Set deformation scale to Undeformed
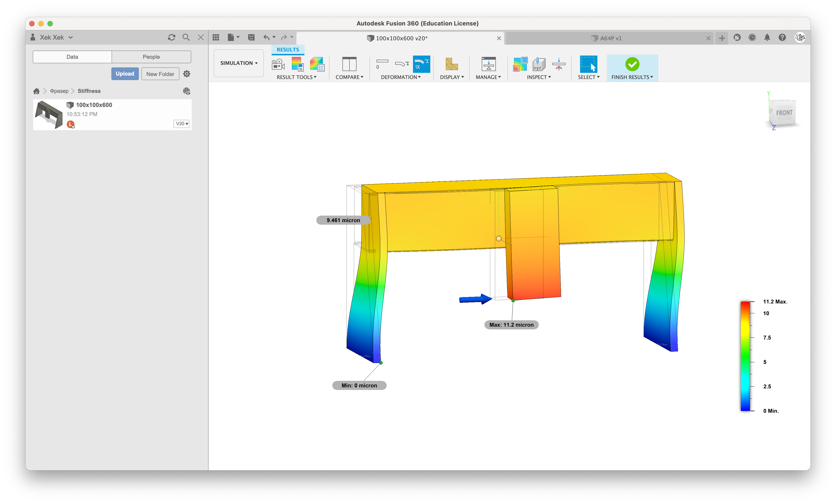 pyautogui.click(x=382, y=64)
